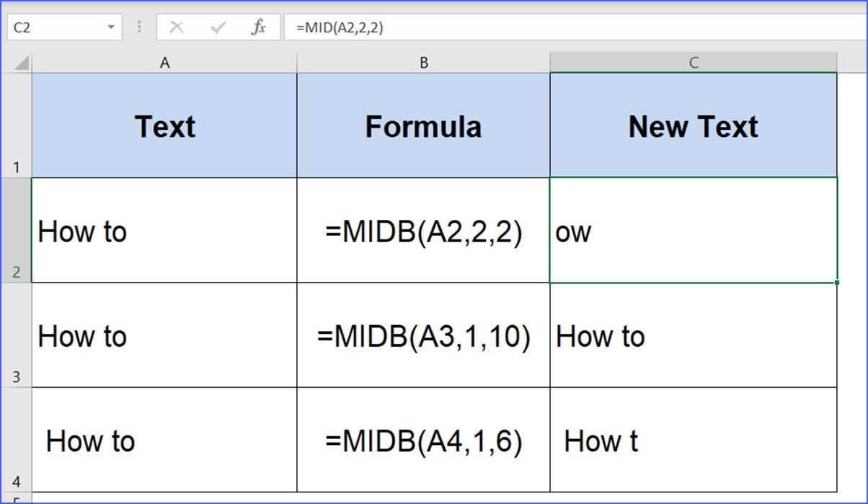Viewport: 868px width, 504px height.
Task: Click the Insert Function fx icon
Action: tap(258, 28)
